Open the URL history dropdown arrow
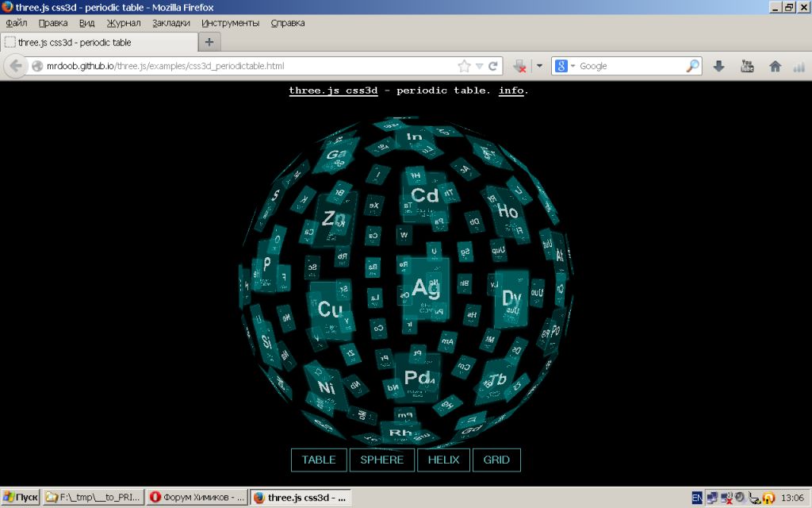The image size is (812, 508). pyautogui.click(x=479, y=66)
